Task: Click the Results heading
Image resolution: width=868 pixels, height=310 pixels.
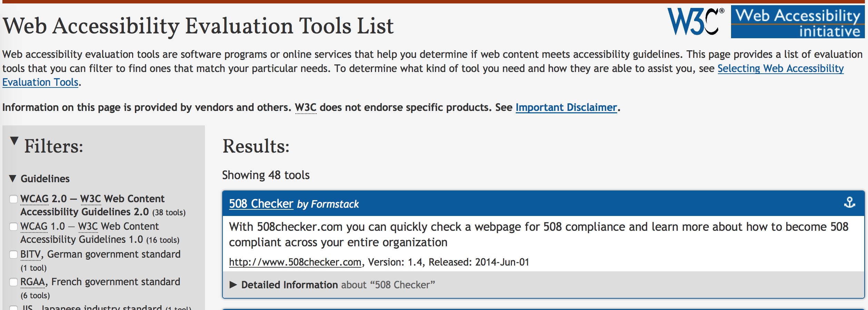Action: pos(256,146)
